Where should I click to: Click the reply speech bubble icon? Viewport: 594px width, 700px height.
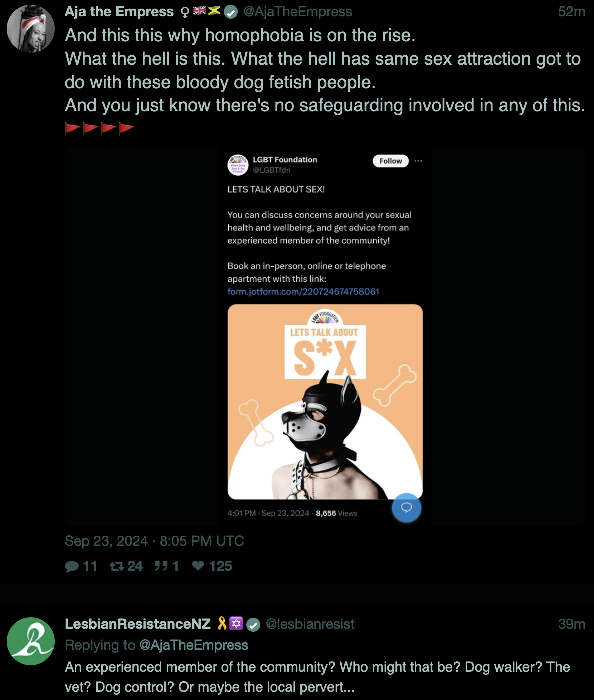click(x=72, y=566)
